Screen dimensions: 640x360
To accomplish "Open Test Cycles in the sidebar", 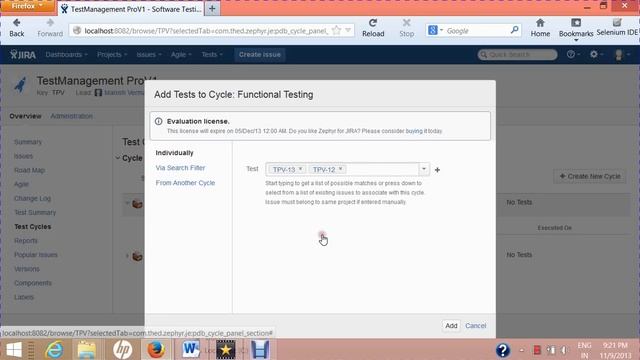I will click(x=33, y=227).
